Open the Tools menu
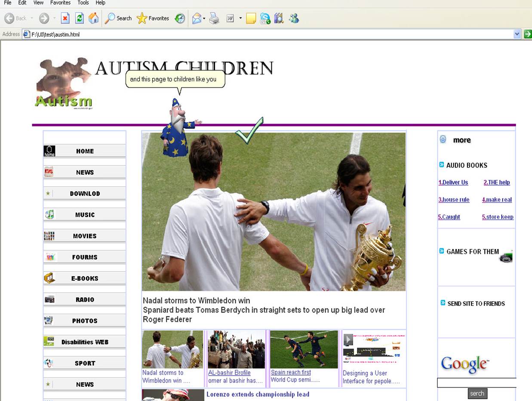 tap(83, 3)
